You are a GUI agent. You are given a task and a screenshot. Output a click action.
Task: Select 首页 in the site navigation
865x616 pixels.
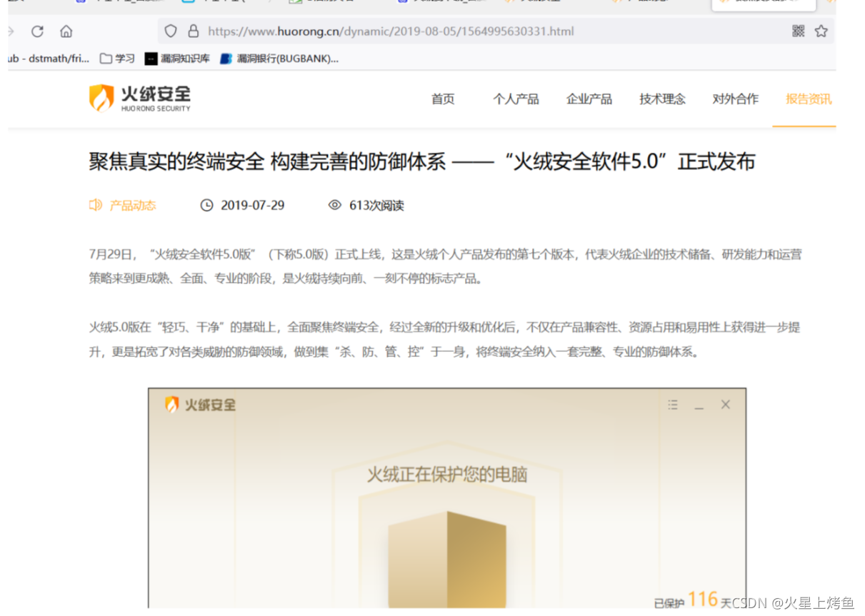pos(442,99)
